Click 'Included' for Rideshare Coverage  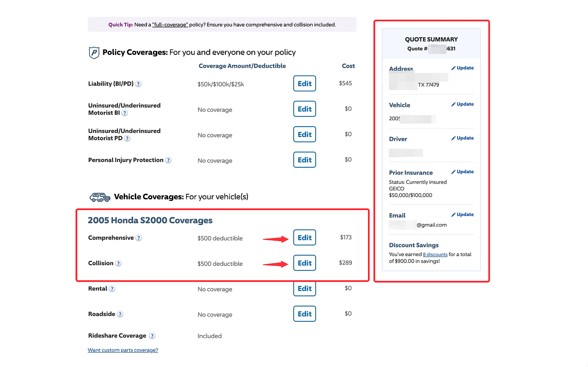(x=210, y=336)
